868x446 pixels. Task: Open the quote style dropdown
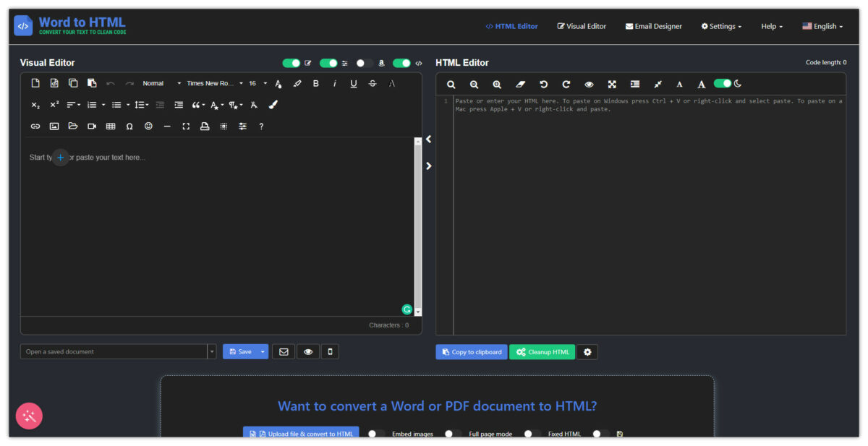pyautogui.click(x=197, y=105)
